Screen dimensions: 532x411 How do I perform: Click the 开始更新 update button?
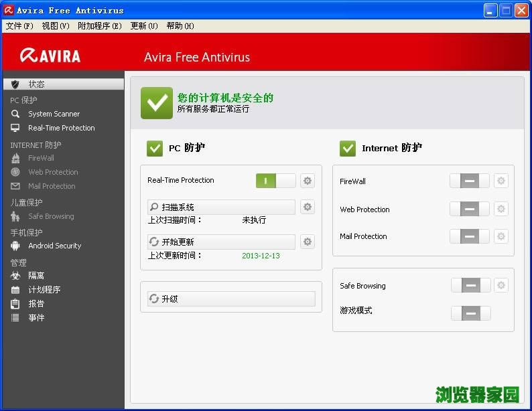tap(221, 242)
